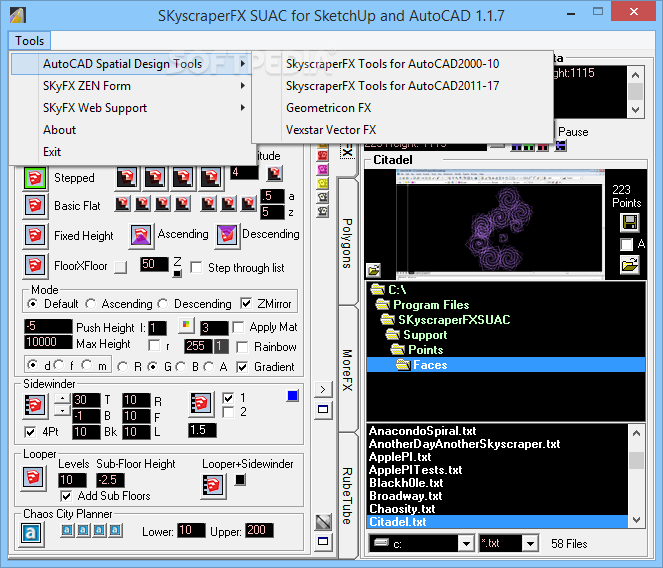The height and width of the screenshot is (568, 663).
Task: Select the Ascending mode radio button
Action: point(90,304)
